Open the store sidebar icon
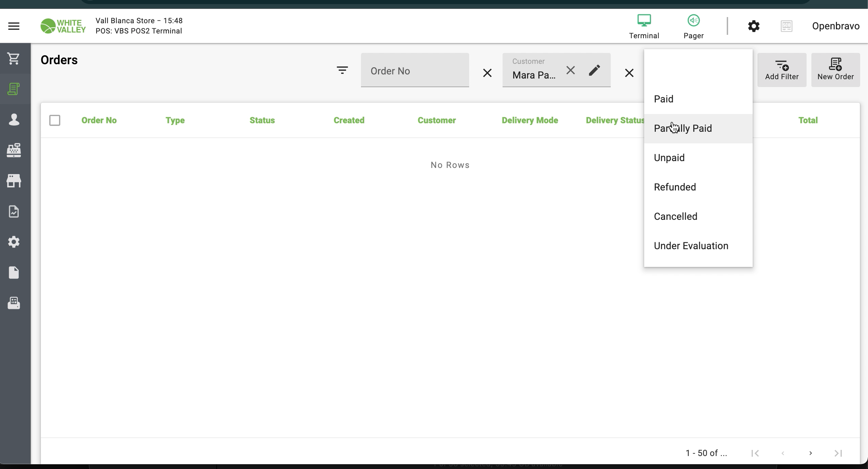Image resolution: width=868 pixels, height=469 pixels. (14, 181)
